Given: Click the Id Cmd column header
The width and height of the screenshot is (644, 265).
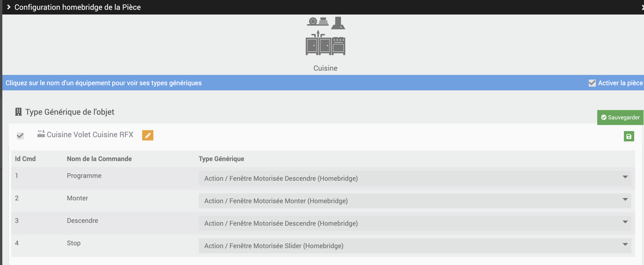Looking at the screenshot, I should point(25,159).
